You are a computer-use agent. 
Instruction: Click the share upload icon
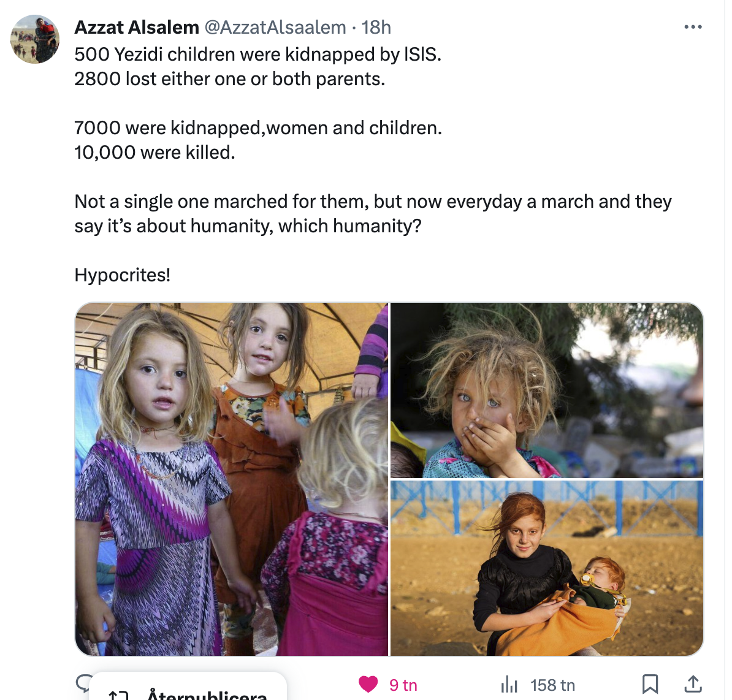pos(693,684)
